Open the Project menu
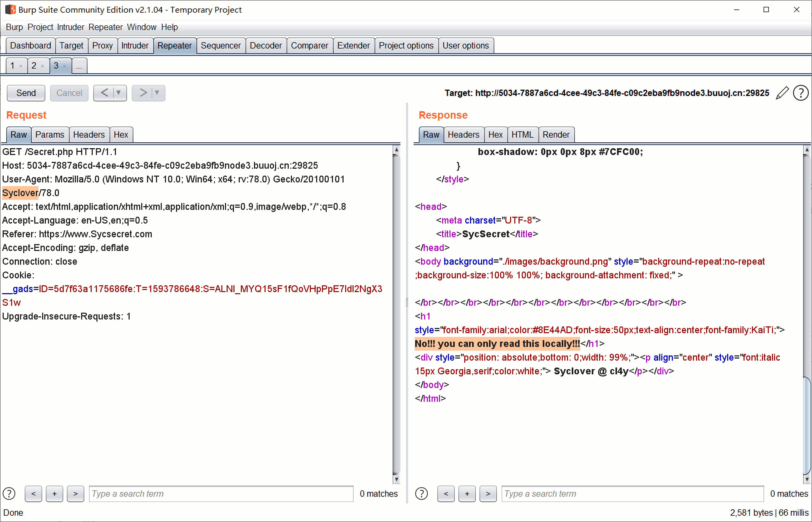Viewport: 812px width, 522px height. tap(40, 27)
